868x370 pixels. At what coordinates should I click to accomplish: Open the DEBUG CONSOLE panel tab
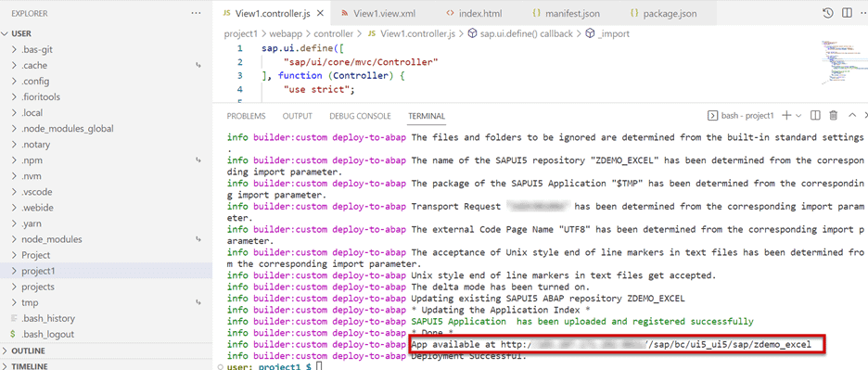click(x=360, y=116)
